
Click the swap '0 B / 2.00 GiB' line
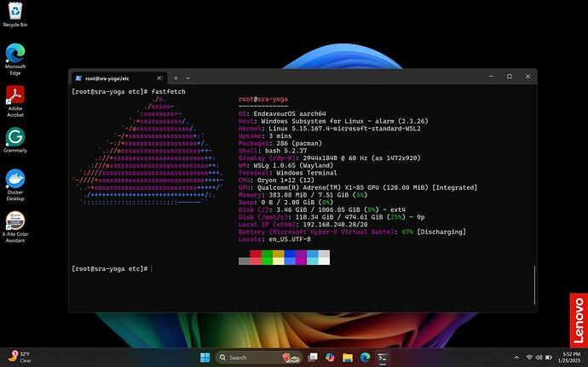click(x=285, y=202)
